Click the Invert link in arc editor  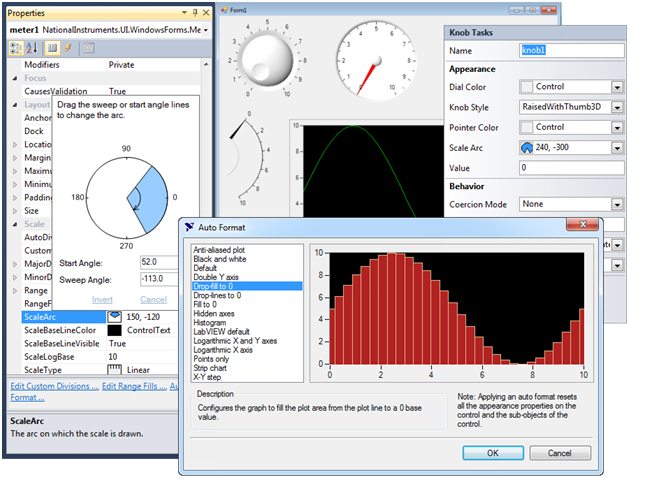coord(103,299)
